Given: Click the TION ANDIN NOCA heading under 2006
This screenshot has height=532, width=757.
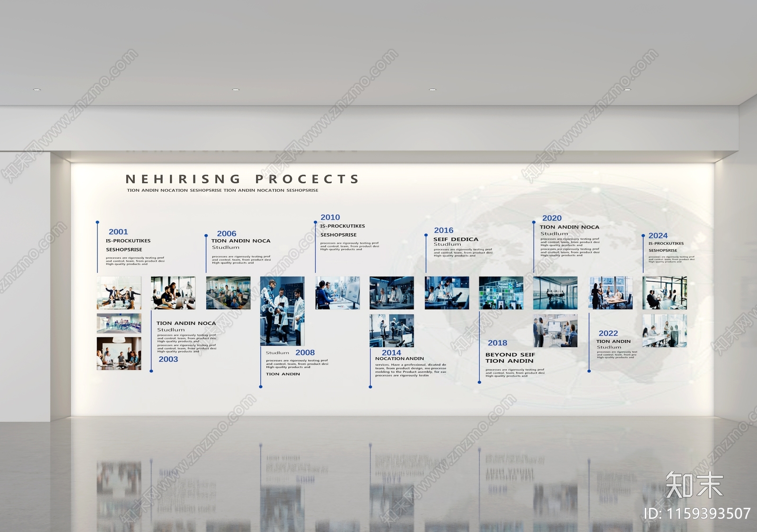Looking at the screenshot, I should click(x=241, y=241).
